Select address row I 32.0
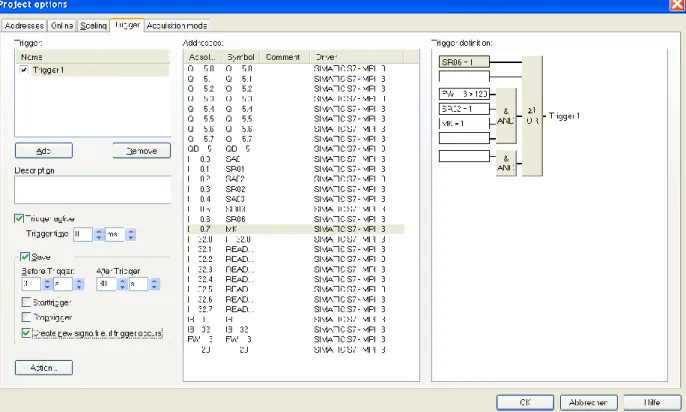Image resolution: width=686 pixels, height=412 pixels. point(294,240)
